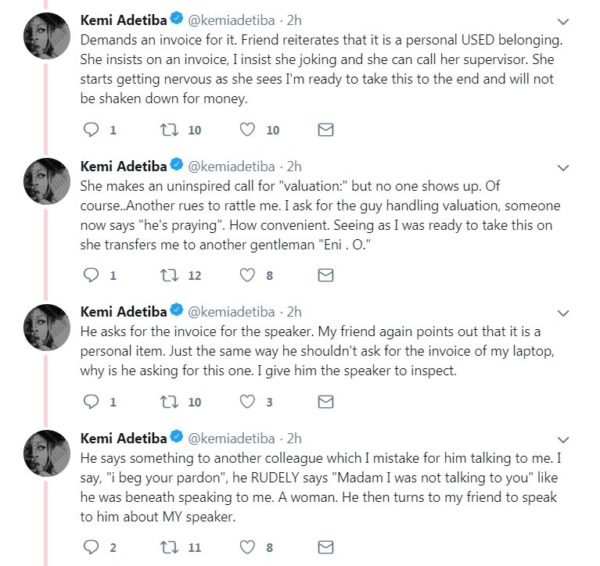Expand the chevron menu on 'valuation' tweet
The height and width of the screenshot is (566, 600).
point(563,168)
